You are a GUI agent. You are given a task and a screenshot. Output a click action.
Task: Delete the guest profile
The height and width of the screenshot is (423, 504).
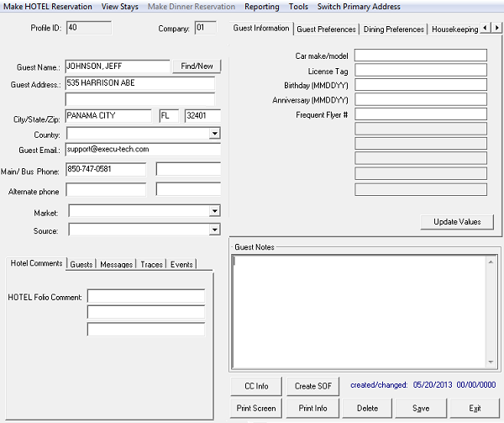click(x=367, y=408)
